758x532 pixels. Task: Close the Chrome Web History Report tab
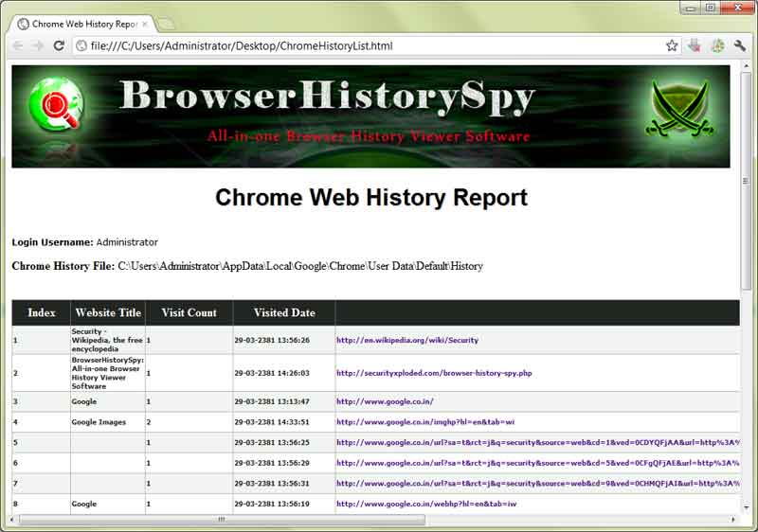(144, 24)
